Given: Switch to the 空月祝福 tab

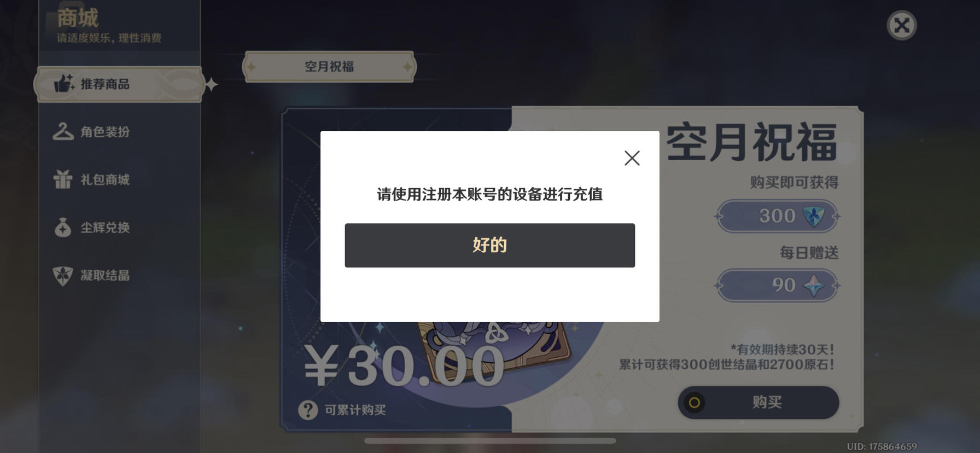Looking at the screenshot, I should pos(329,67).
